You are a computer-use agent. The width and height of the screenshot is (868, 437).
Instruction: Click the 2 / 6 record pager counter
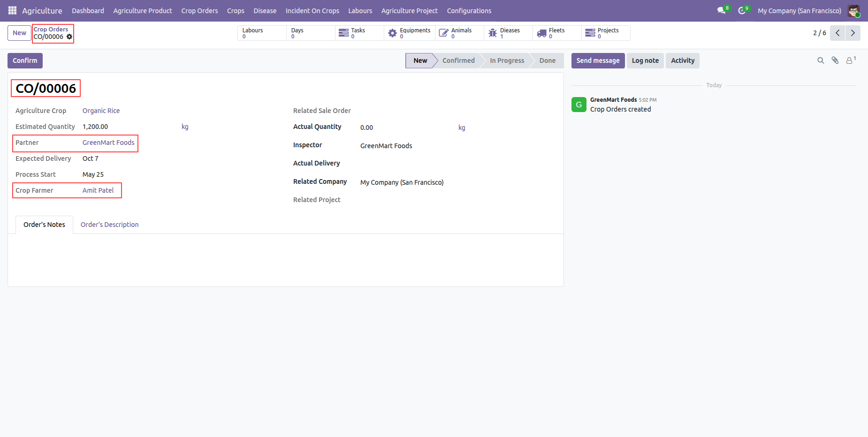tap(819, 33)
